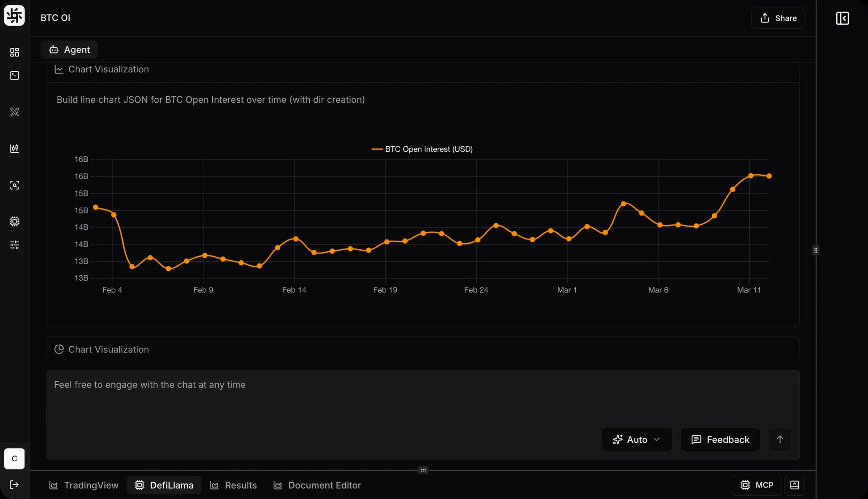Click the scan search icon in sidebar
868x499 pixels.
(14, 185)
